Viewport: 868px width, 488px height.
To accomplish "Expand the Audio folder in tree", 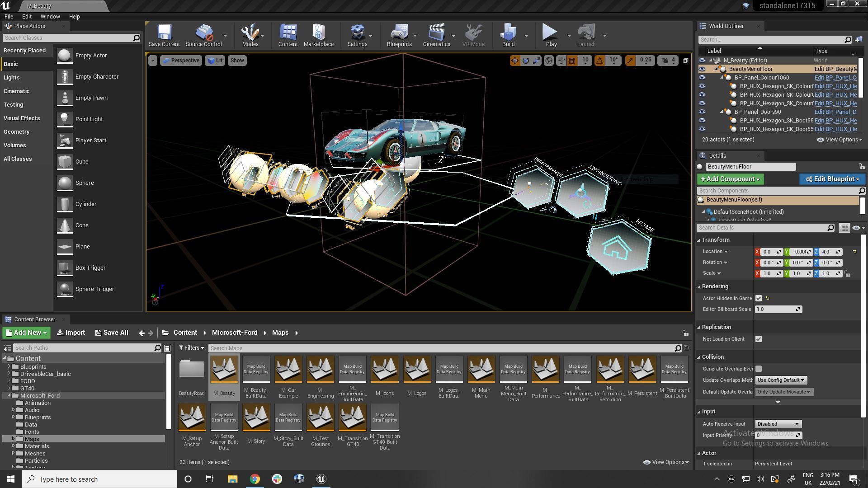I will (x=13, y=410).
